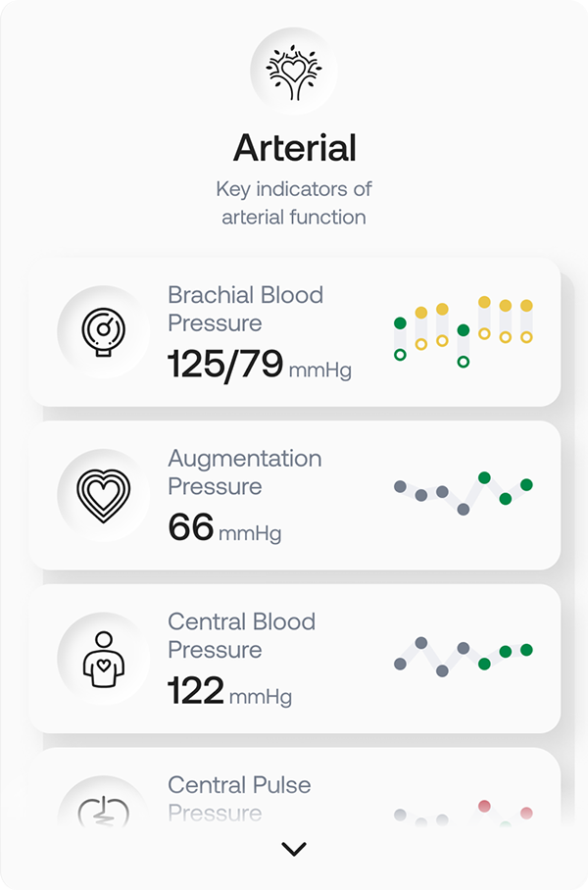The image size is (588, 890).
Task: Click the Central Pulse Pressure icon
Action: (103, 812)
